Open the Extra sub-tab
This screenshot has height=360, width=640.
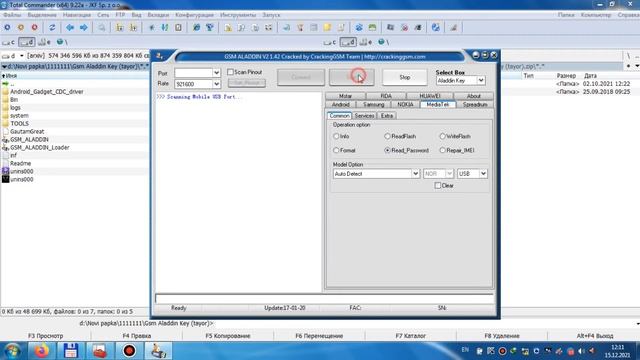pos(387,116)
